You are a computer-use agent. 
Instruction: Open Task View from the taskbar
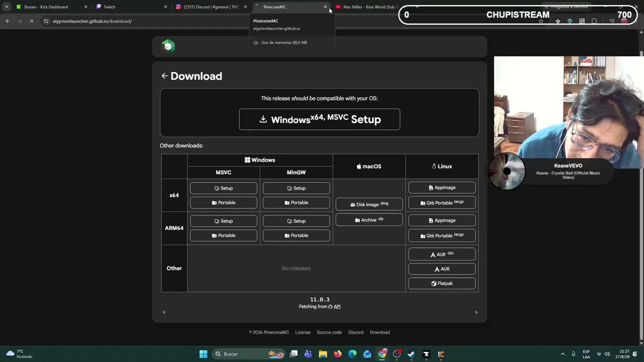click(294, 354)
